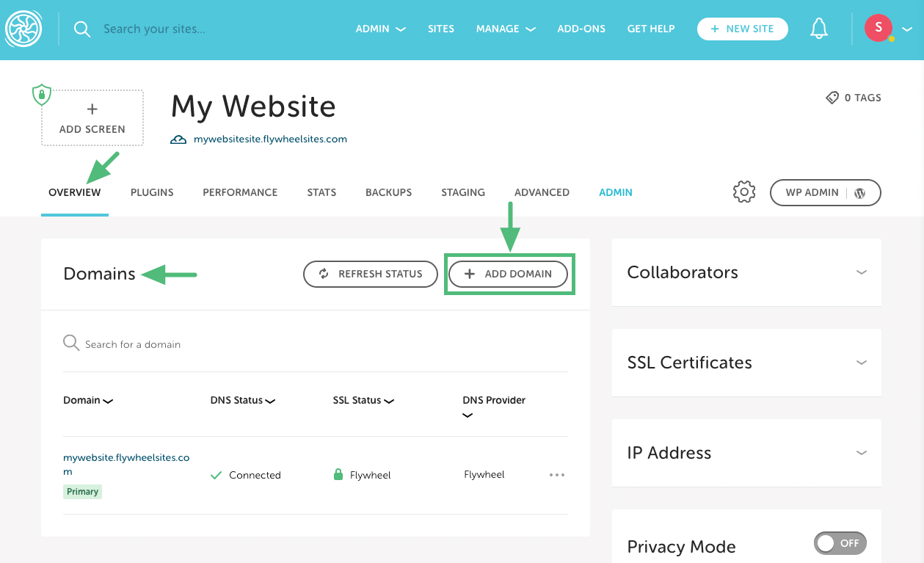Open the DNS Status sort dropdown
The image size is (924, 563).
click(271, 401)
